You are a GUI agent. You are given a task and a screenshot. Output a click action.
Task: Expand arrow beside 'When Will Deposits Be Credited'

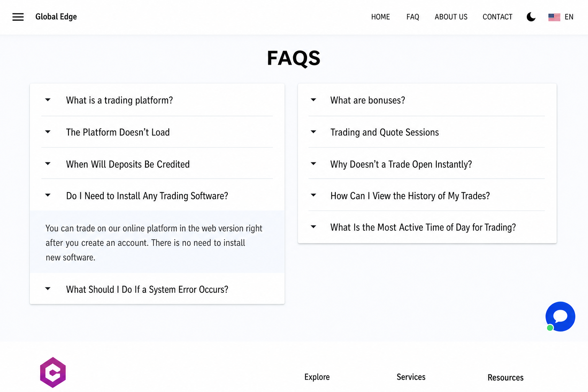point(48,164)
